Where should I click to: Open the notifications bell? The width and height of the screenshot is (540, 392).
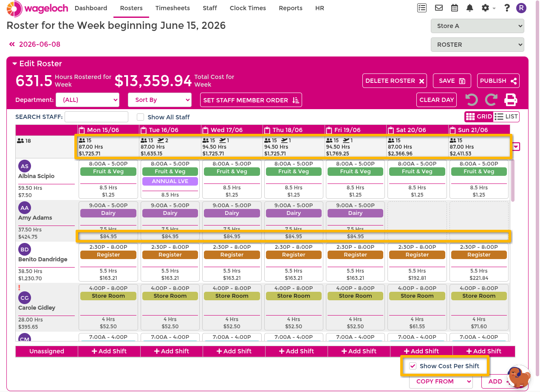coord(469,8)
